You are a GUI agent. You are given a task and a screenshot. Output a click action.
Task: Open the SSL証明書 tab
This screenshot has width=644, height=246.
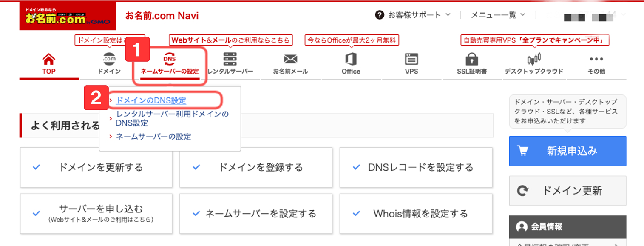pos(472,64)
